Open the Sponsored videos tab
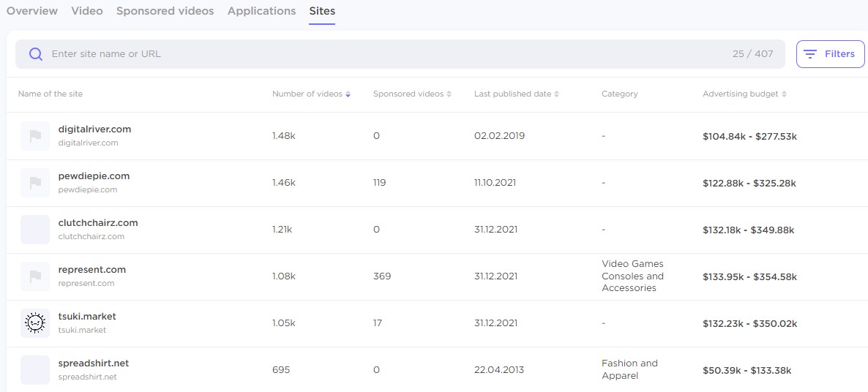The width and height of the screenshot is (868, 392). pos(165,11)
